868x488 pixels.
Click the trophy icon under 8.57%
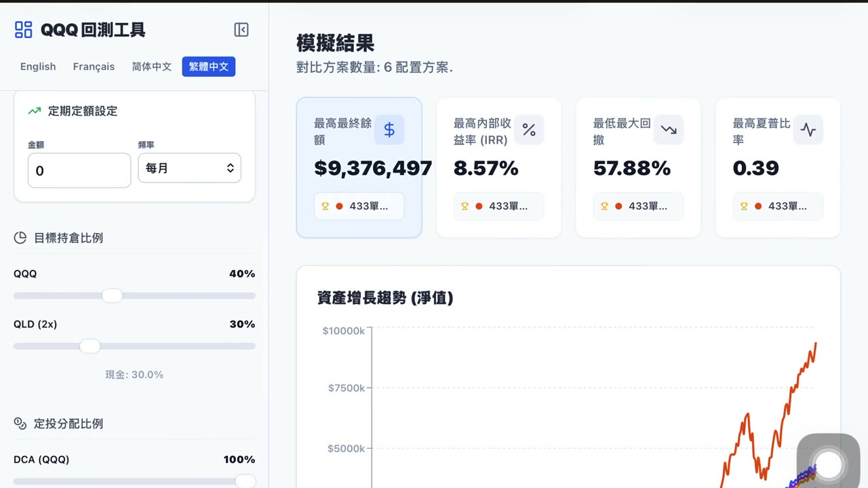(x=465, y=206)
